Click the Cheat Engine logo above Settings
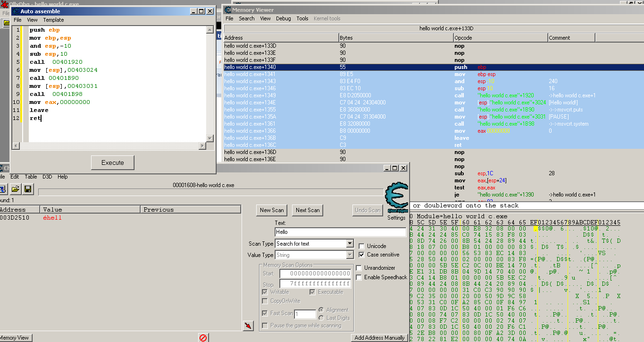Image resolution: width=644 pixels, height=342 pixels. (x=396, y=198)
